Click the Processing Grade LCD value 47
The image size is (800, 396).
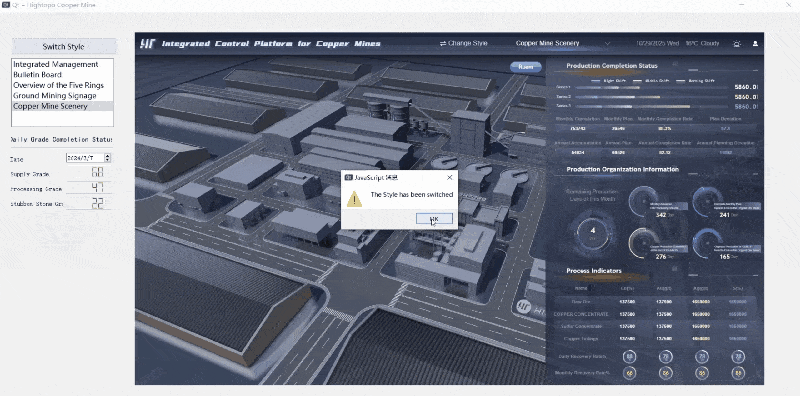coord(97,188)
